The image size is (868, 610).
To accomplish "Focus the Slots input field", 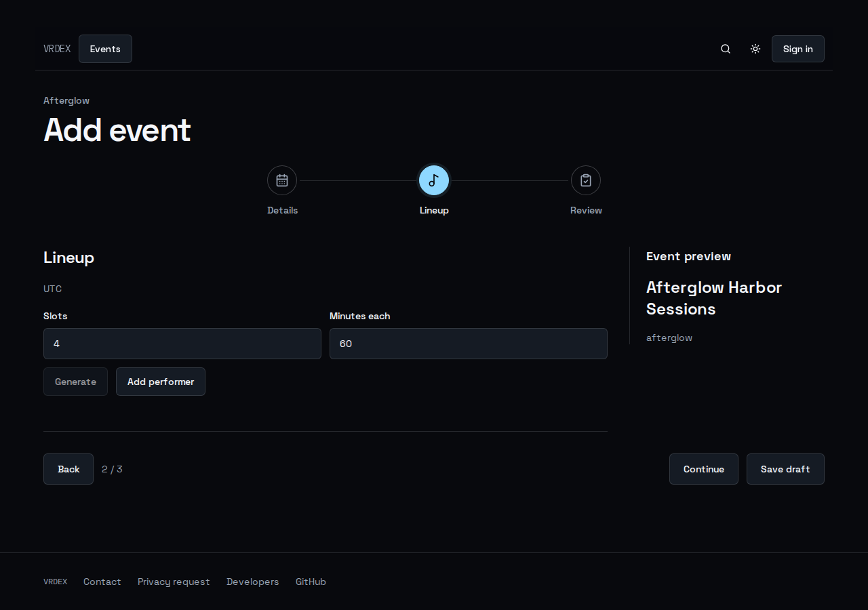I will [182, 344].
